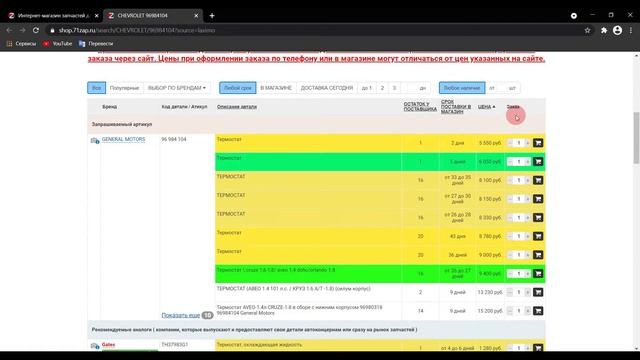Decrease quantity in the 15 200 руб. row
Viewport: 640px width, 360px height.
510,311
